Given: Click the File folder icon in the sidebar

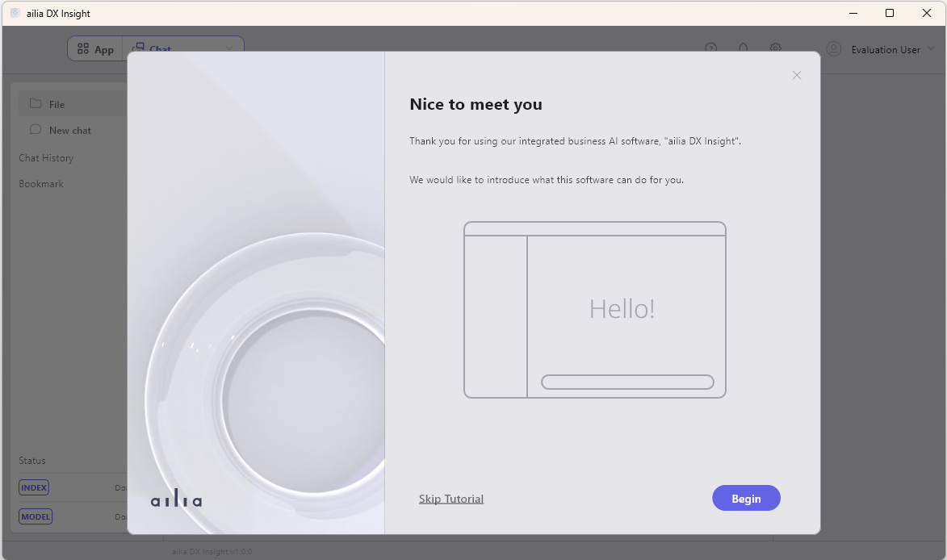Looking at the screenshot, I should 35,103.
